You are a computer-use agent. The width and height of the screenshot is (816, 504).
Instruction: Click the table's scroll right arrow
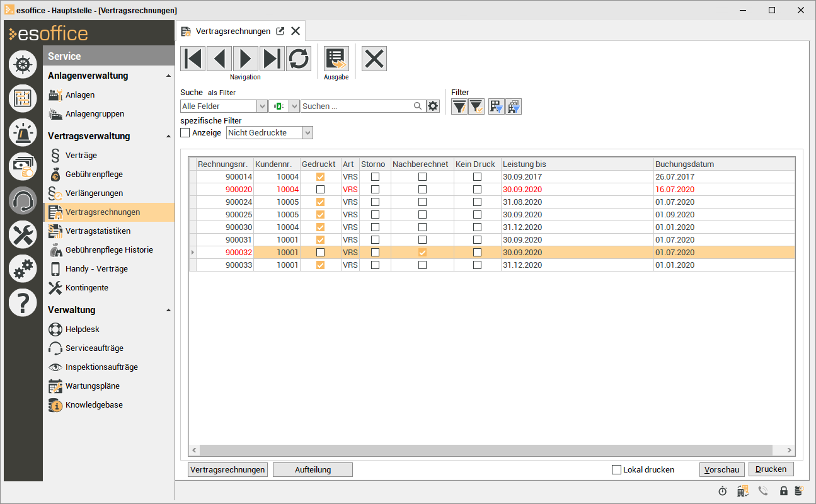pos(790,450)
